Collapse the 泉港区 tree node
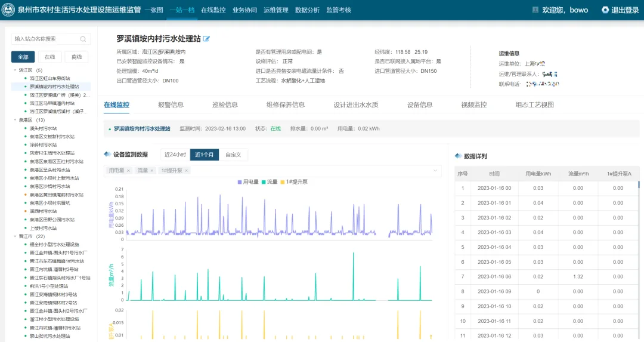 (15, 120)
